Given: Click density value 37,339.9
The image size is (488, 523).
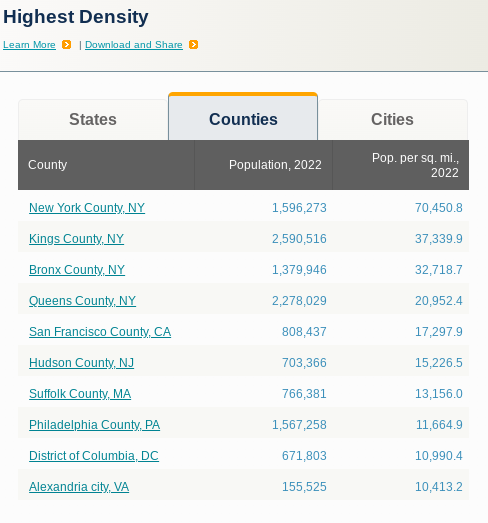Looking at the screenshot, I should (x=439, y=239).
